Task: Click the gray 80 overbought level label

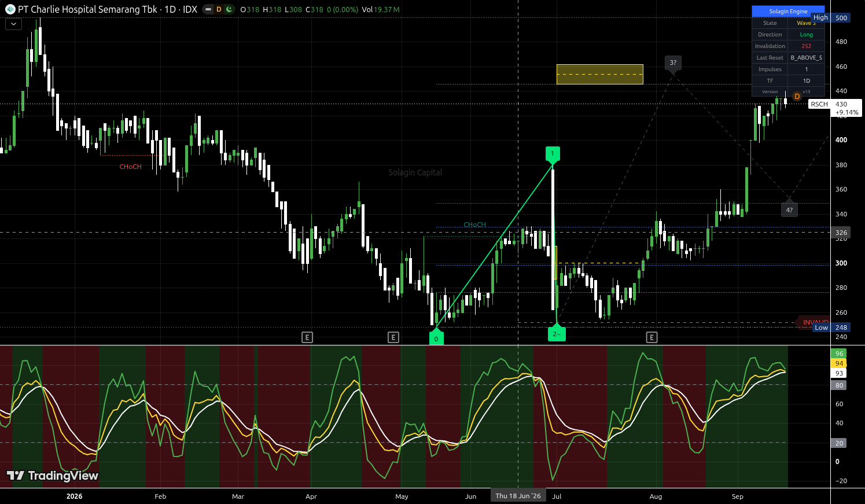Action: pyautogui.click(x=839, y=385)
